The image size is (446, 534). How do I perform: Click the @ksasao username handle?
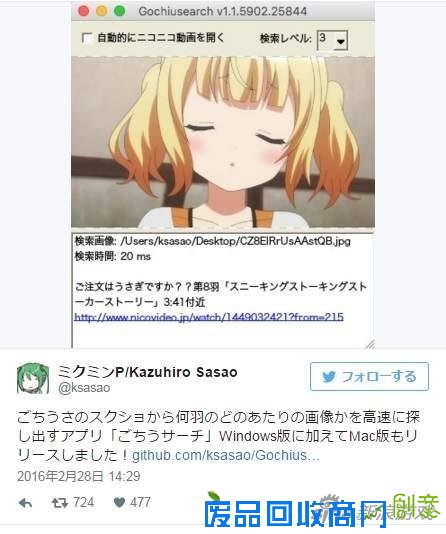[x=84, y=388]
